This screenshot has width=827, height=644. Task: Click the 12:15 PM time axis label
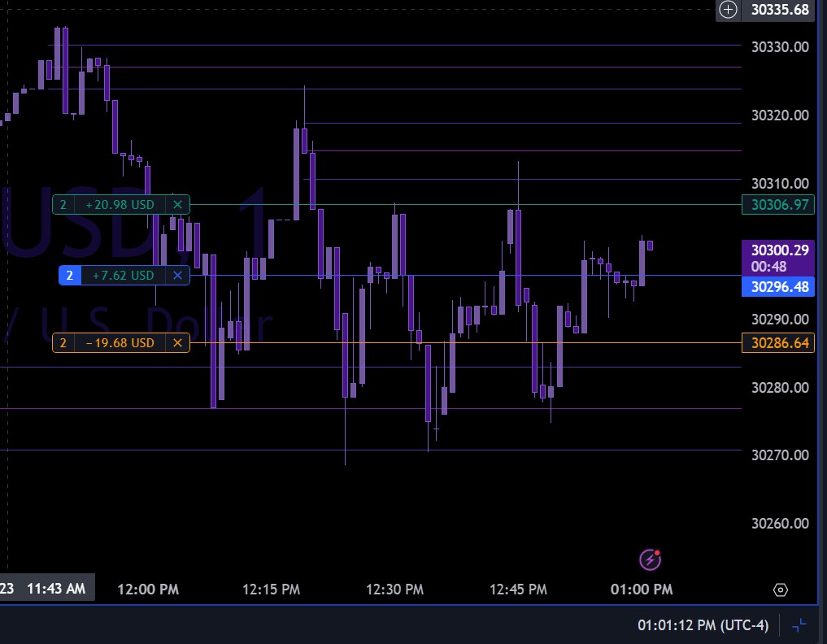point(271,590)
